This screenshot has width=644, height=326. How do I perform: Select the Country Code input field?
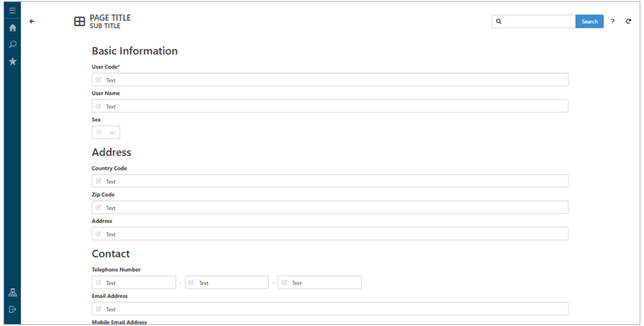tap(330, 181)
